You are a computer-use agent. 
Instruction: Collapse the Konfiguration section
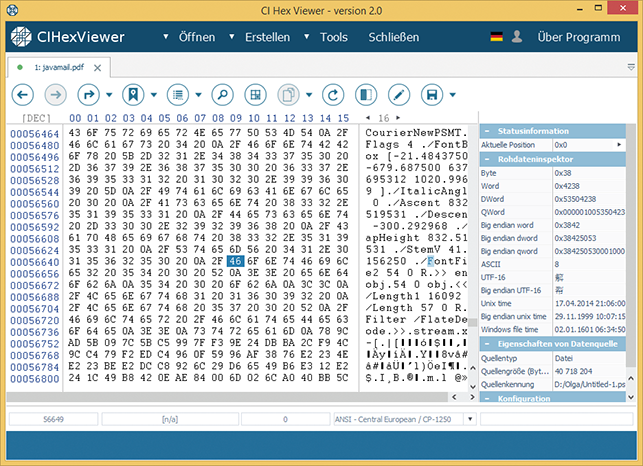(487, 398)
